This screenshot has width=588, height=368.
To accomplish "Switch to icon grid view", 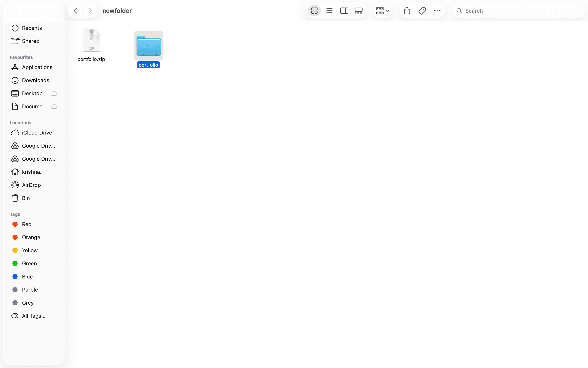I will click(314, 11).
